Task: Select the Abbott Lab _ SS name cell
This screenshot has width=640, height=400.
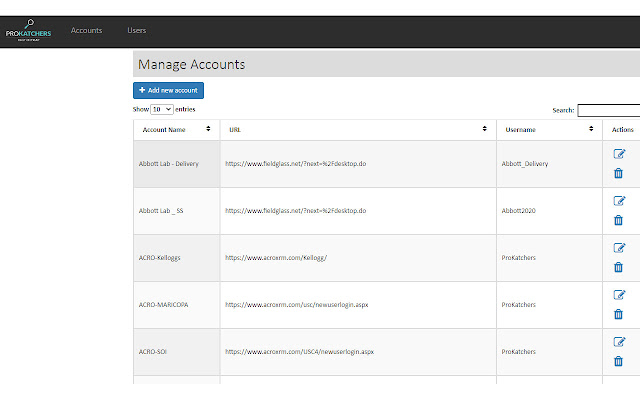Action: click(x=176, y=211)
